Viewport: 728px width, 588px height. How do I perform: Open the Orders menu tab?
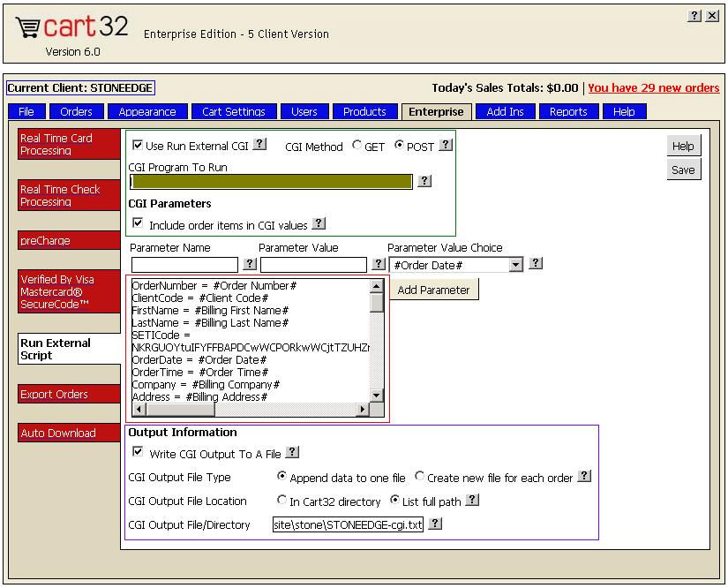tap(77, 111)
